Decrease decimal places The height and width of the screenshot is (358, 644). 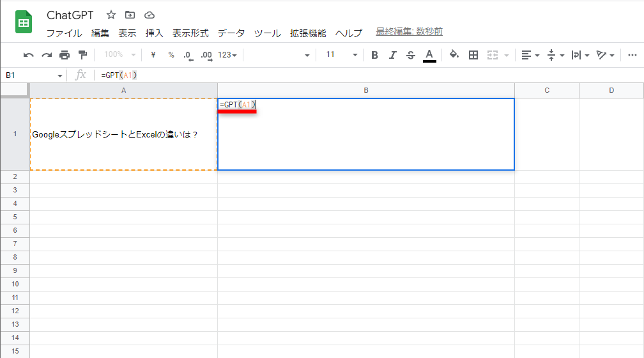tap(188, 55)
